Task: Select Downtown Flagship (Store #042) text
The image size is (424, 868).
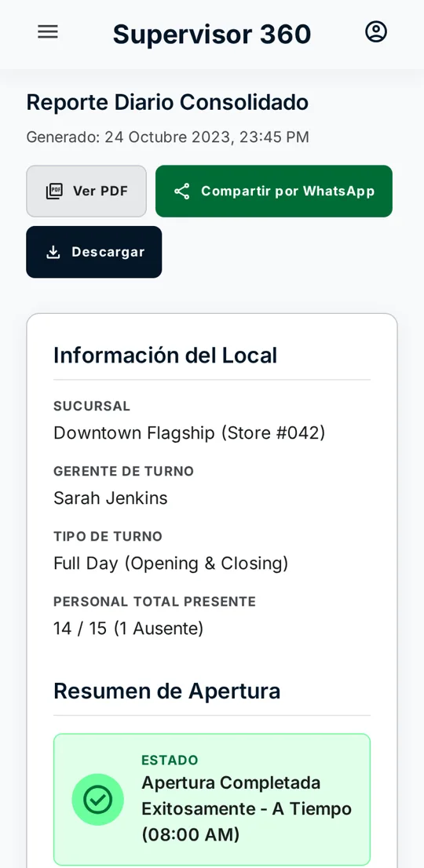Action: pyautogui.click(x=189, y=433)
